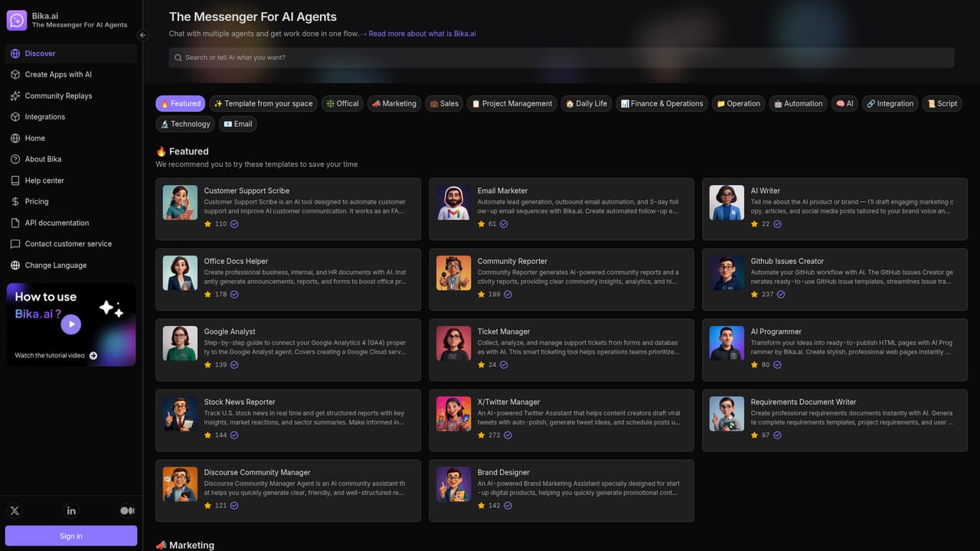
Task: Collapse the sidebar with the arrow button
Action: 142,35
